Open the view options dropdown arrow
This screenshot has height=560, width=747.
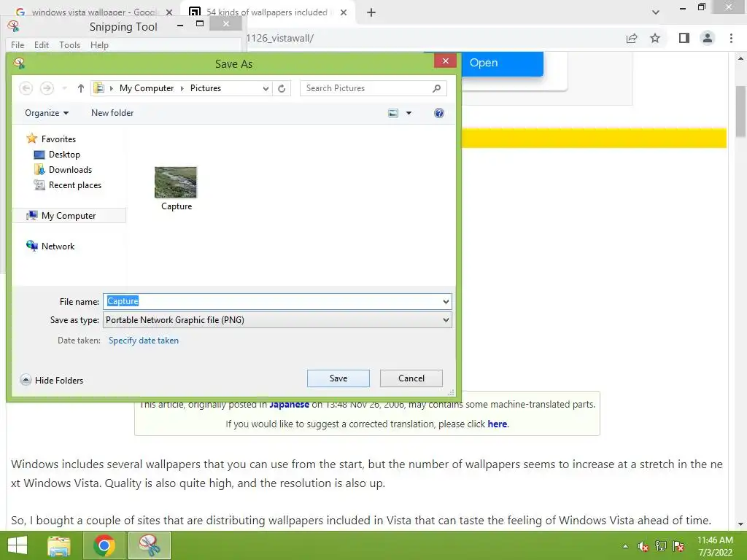[409, 113]
